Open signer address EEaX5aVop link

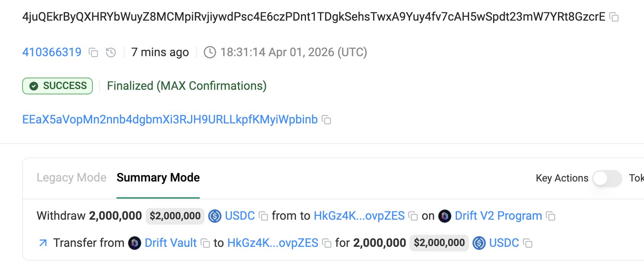170,120
